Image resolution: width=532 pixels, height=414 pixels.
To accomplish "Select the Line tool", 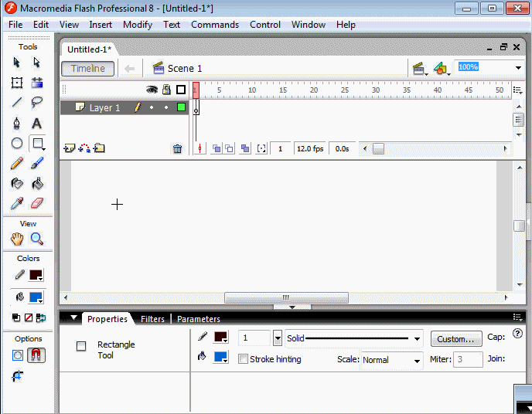I will [x=17, y=102].
